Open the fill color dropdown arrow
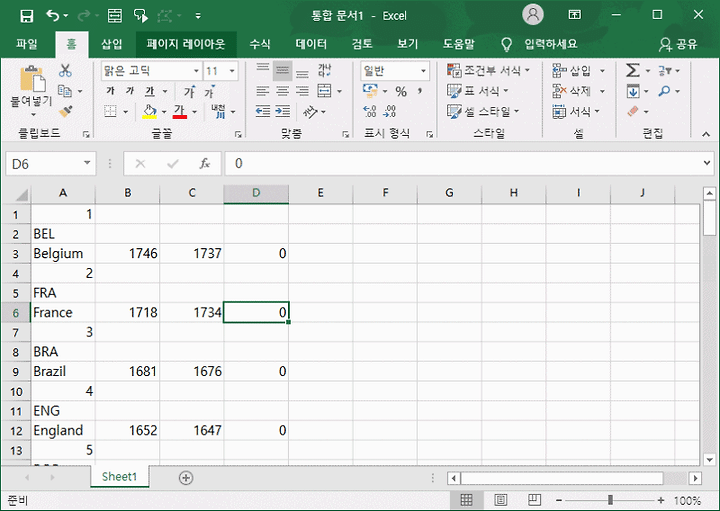 pos(164,112)
